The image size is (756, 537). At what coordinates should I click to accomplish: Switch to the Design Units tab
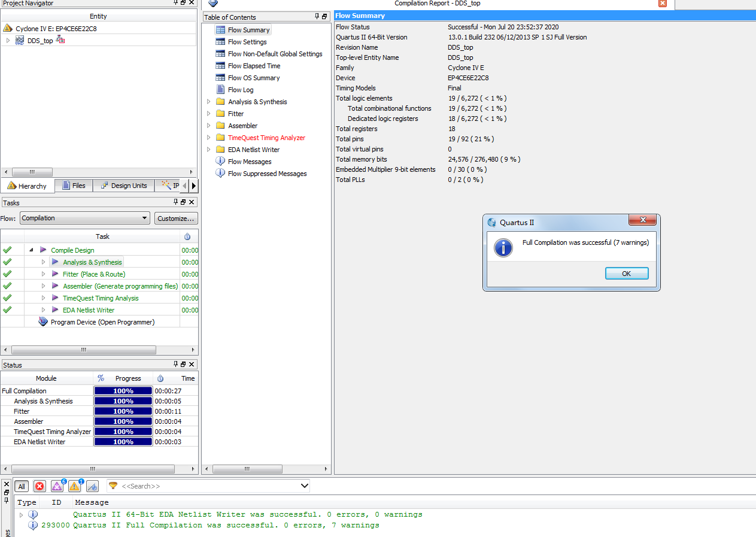point(123,186)
